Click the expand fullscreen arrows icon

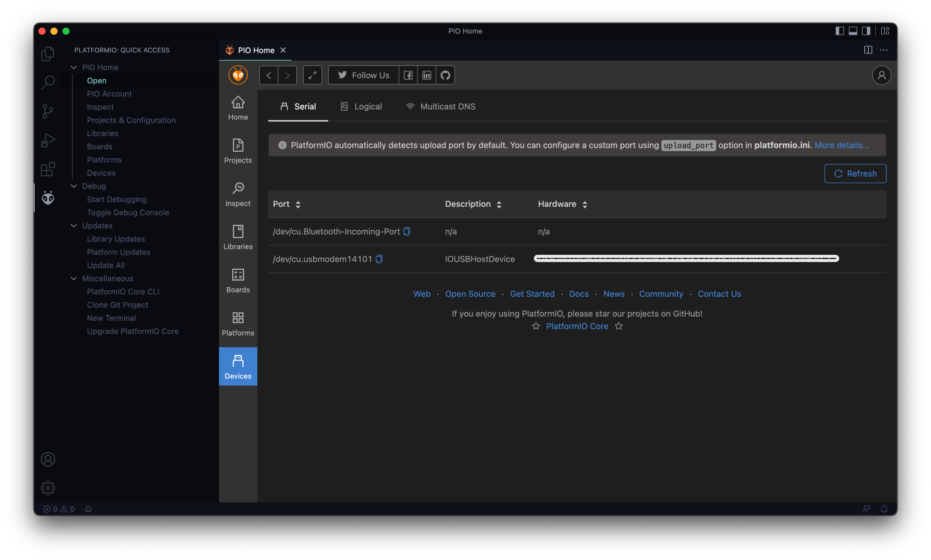click(313, 75)
